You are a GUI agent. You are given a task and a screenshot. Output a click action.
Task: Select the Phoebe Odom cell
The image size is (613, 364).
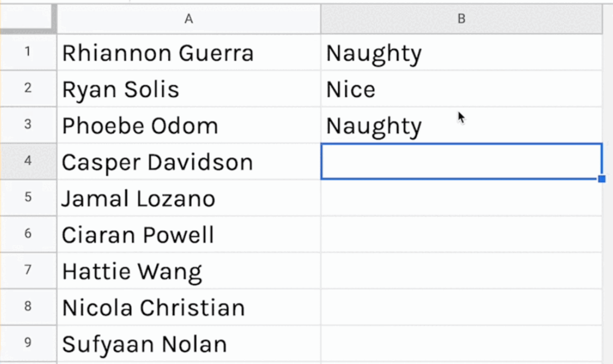point(189,126)
